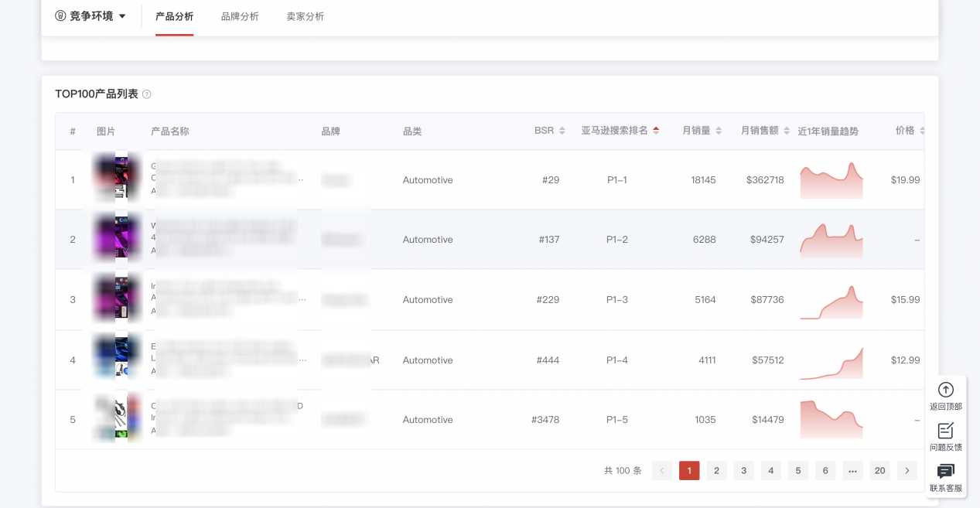980x508 pixels.
Task: Go to page 2 of results
Action: 716,471
